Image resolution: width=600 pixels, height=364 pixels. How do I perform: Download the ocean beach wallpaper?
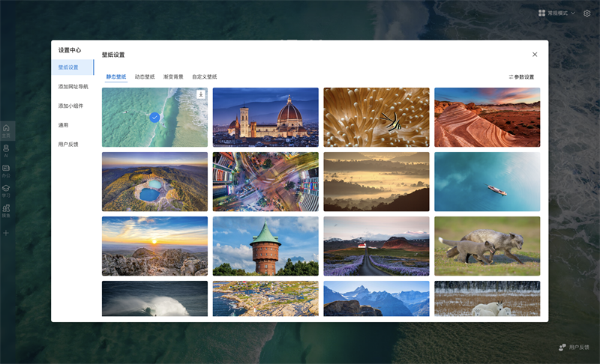201,94
